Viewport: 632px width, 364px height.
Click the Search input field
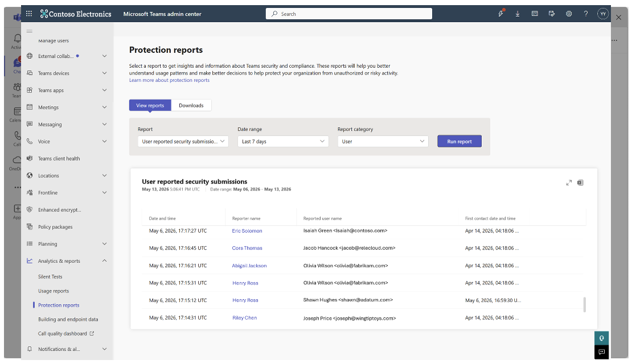coord(349,14)
